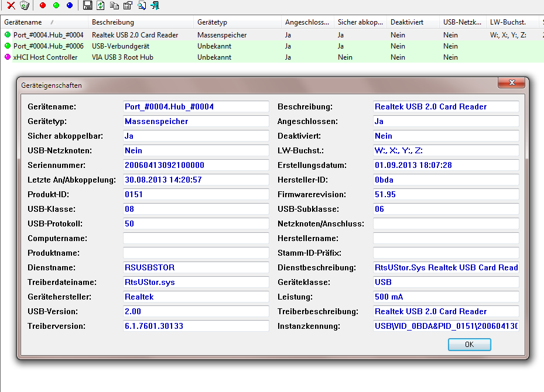Click magenta status dot of xHCI Host Controller
544x392 pixels.
[7, 57]
